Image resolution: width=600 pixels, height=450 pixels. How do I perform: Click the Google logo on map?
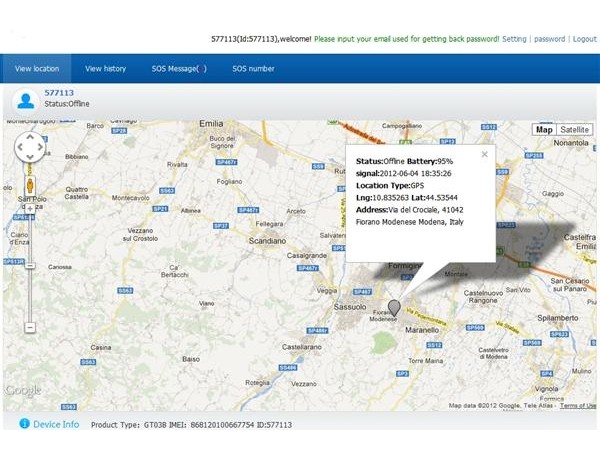pos(24,389)
